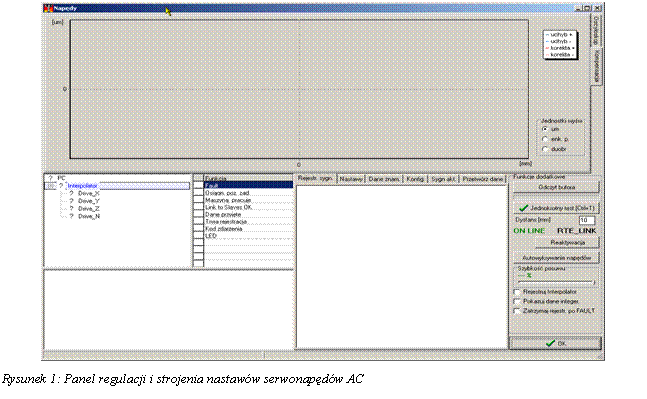Screen dimensions: 647x399
Task: Click the Reaktywacja button
Action: (567, 243)
